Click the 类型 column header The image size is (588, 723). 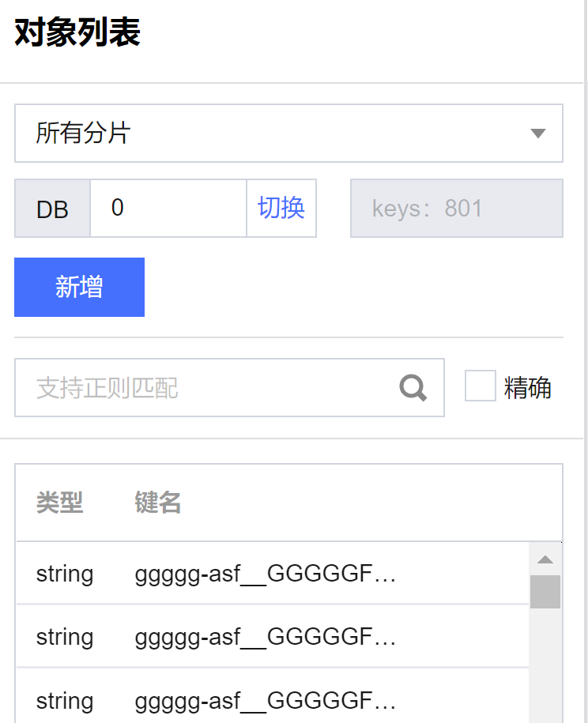59,503
